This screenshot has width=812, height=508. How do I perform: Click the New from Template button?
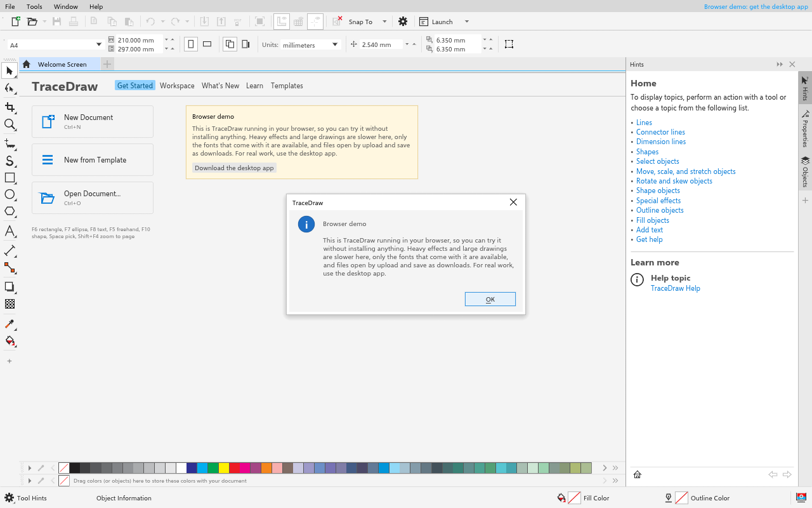coord(93,160)
